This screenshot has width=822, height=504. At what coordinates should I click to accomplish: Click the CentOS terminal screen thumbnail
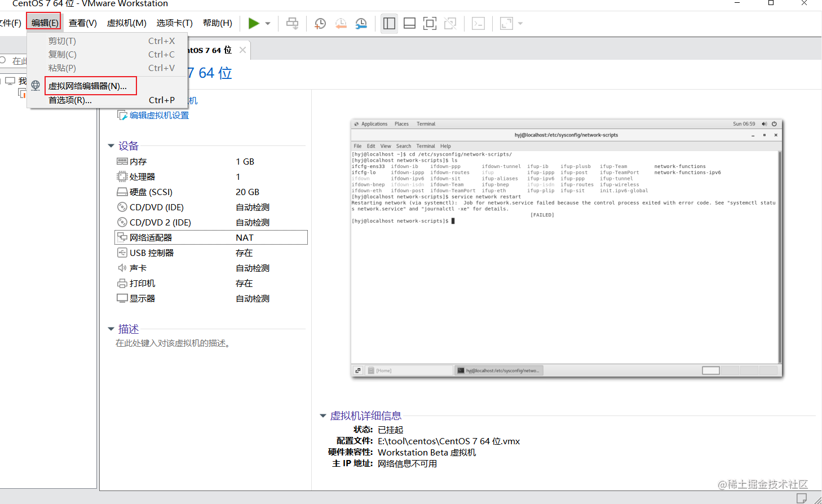[567, 248]
